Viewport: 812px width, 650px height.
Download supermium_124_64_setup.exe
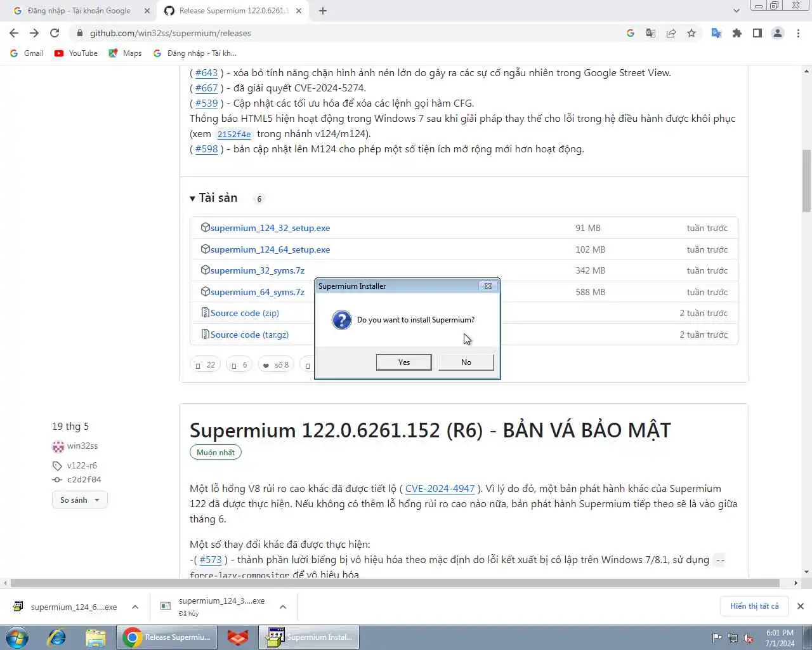click(x=270, y=249)
